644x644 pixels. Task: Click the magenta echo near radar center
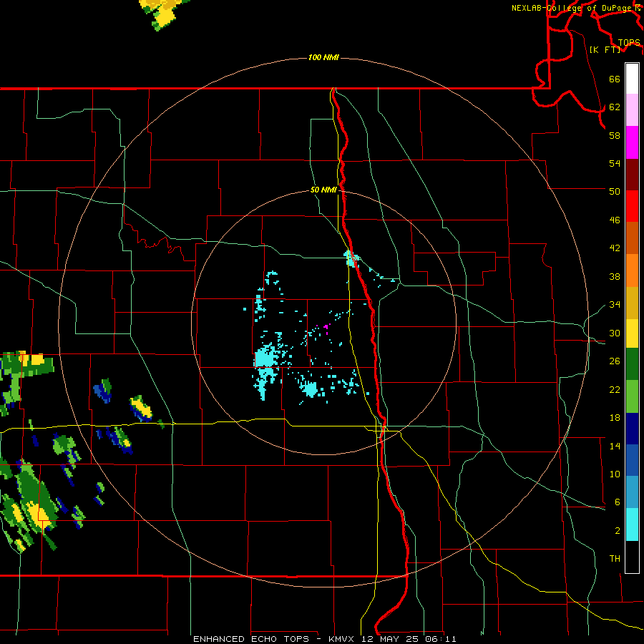pyautogui.click(x=326, y=327)
